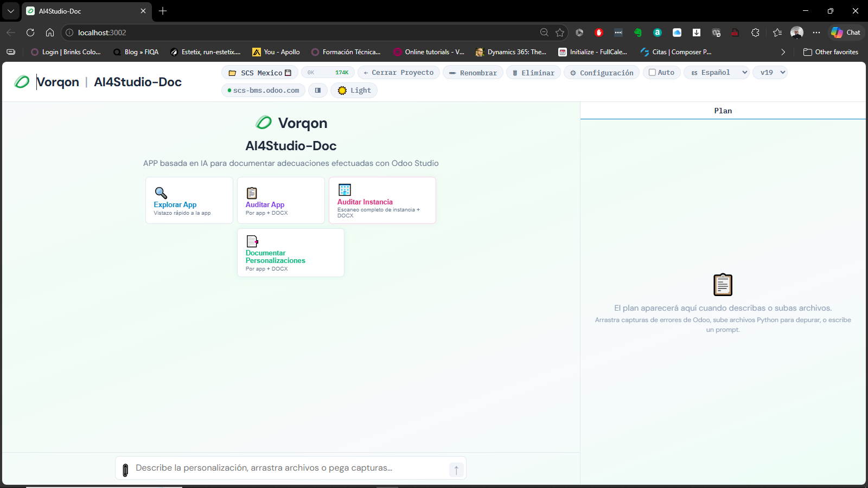Open Dynamics 365 bookmark
The image size is (868, 488).
point(511,52)
